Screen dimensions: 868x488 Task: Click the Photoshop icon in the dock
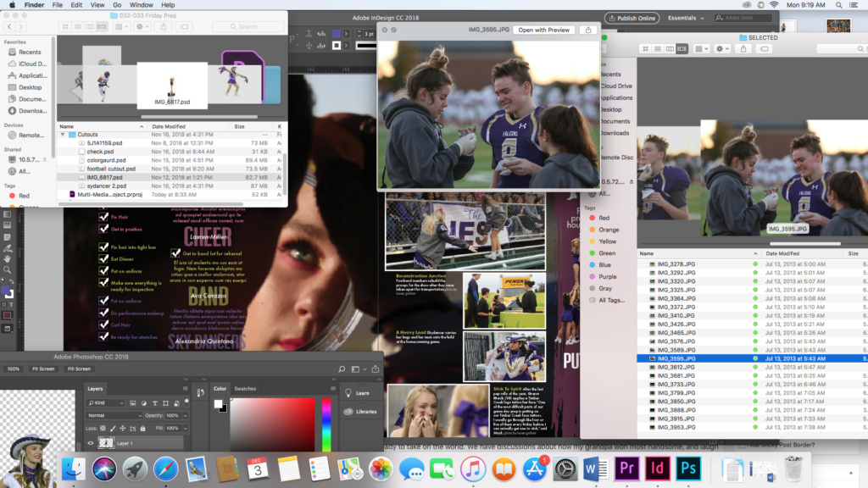(x=687, y=469)
